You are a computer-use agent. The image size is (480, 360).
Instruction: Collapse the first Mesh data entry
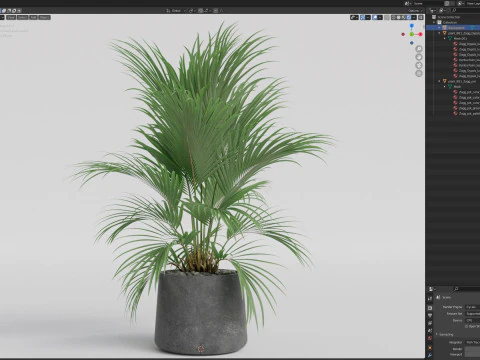[x=444, y=38]
